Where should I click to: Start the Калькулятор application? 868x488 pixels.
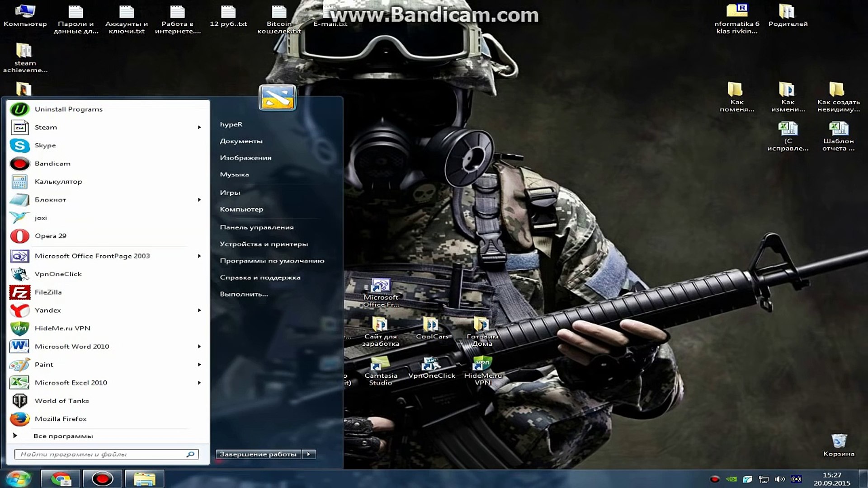(x=58, y=181)
